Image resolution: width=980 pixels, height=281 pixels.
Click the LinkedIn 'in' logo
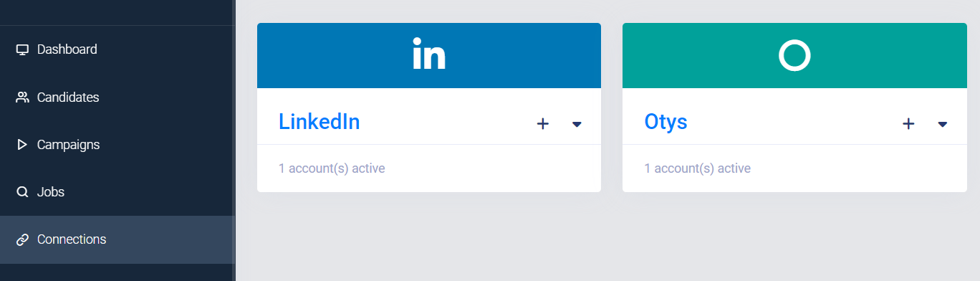pyautogui.click(x=429, y=55)
